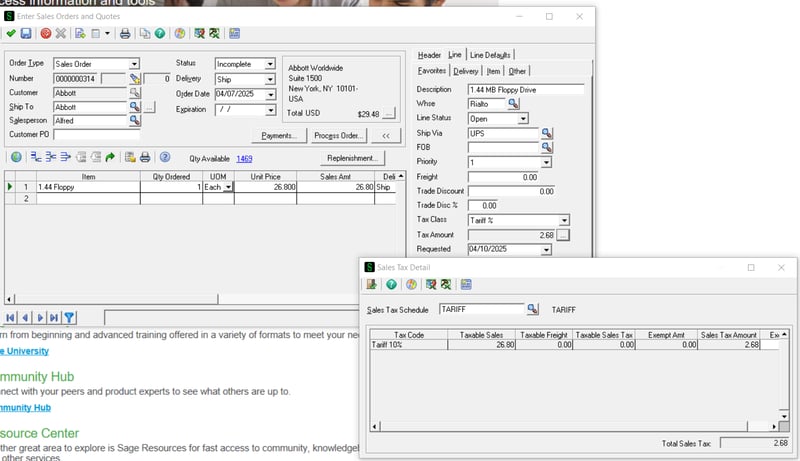The image size is (800, 461).
Task: Click into the Customer PO field
Action: (x=96, y=134)
